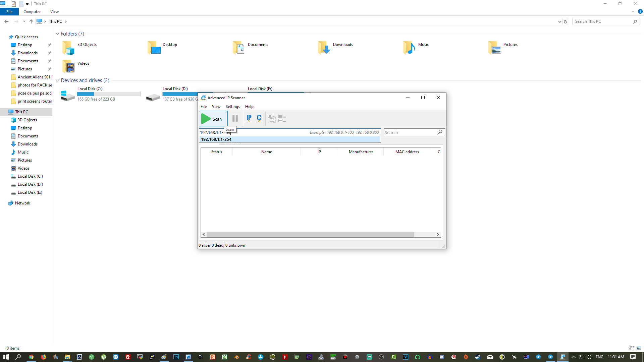
Task: Open the Windows Start menu
Action: pos(6,357)
